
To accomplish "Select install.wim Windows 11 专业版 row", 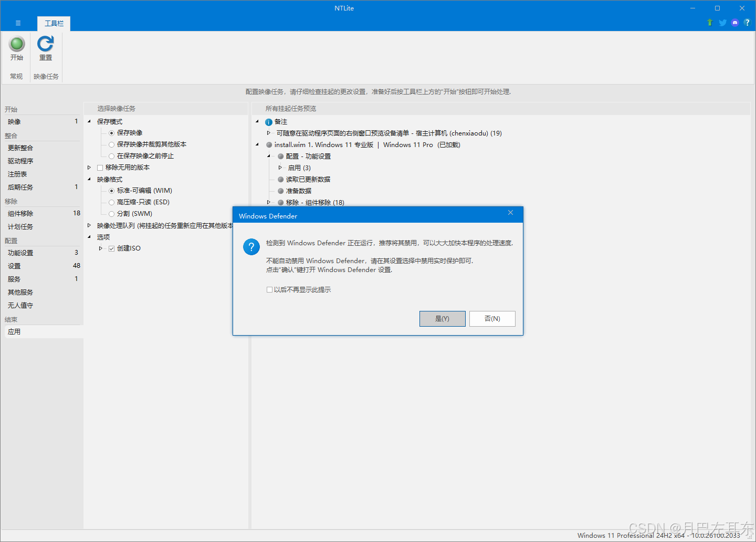I will (367, 145).
